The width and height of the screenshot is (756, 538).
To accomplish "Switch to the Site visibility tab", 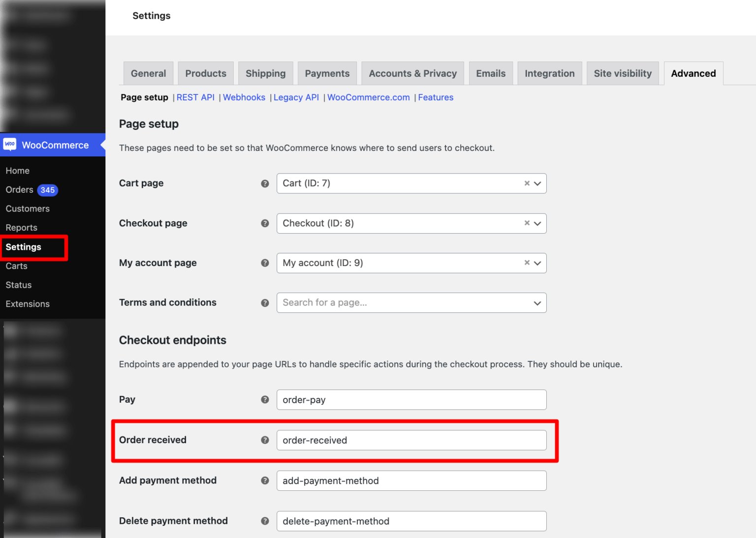I will (623, 73).
